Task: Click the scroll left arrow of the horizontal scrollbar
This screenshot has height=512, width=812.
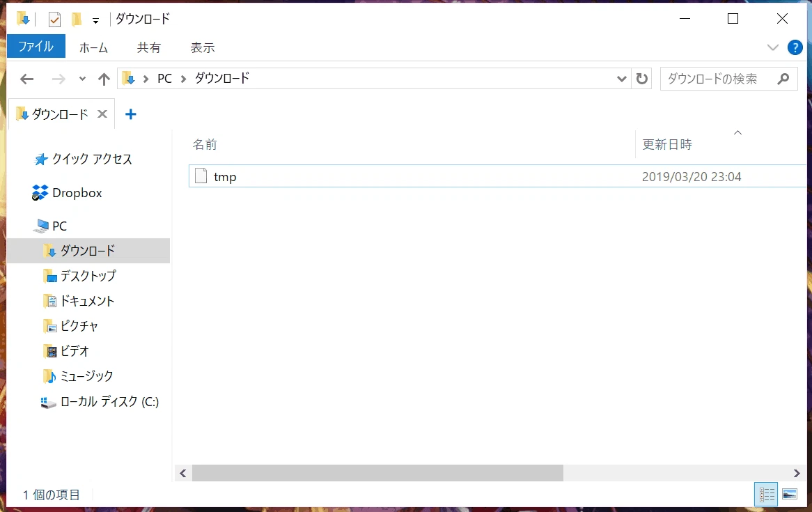Action: [x=182, y=473]
